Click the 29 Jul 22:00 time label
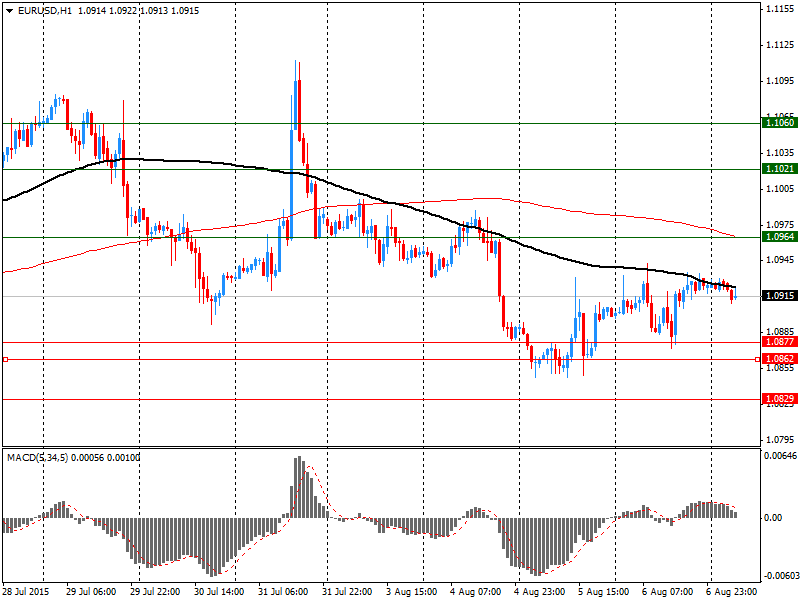The image size is (800, 600). [155, 592]
